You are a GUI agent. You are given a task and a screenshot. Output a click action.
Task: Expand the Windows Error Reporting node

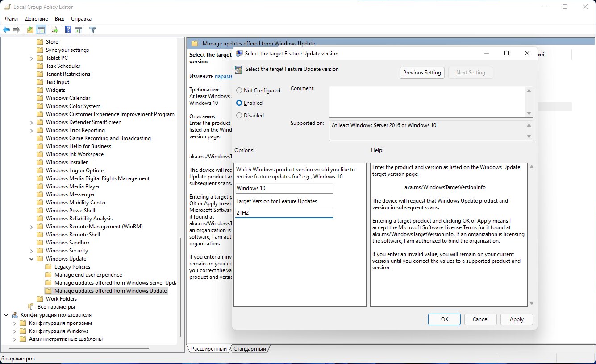pyautogui.click(x=32, y=130)
